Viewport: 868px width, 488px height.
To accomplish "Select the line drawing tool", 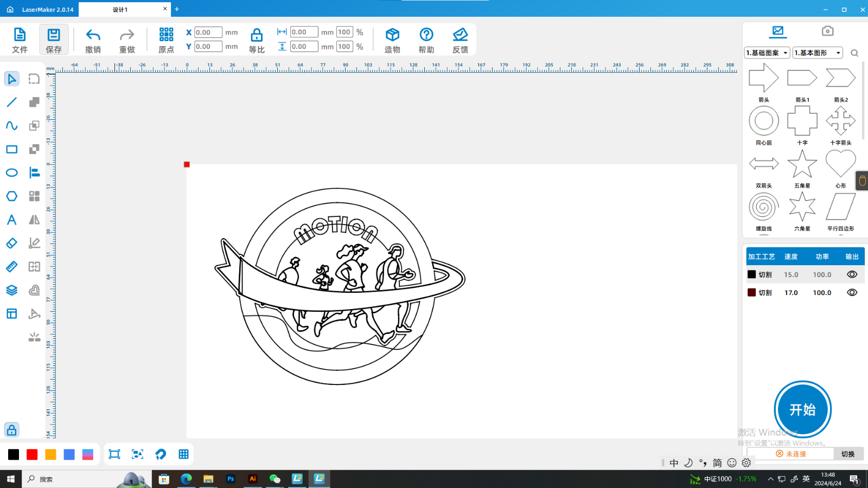I will [11, 102].
